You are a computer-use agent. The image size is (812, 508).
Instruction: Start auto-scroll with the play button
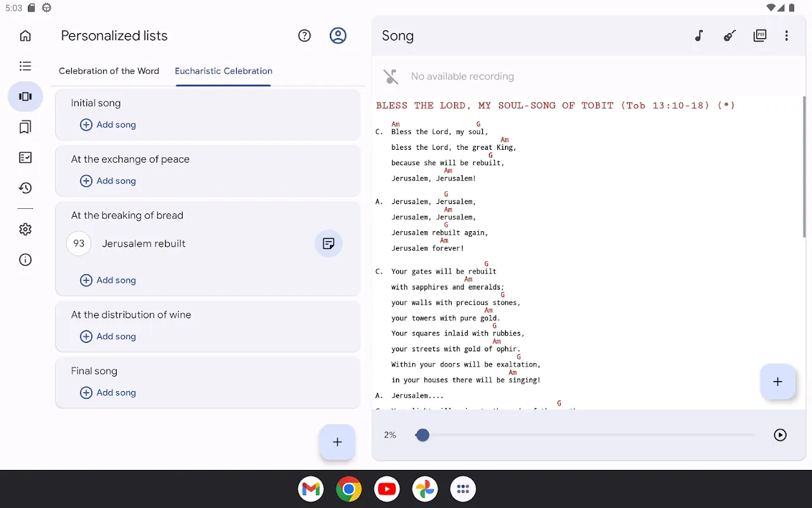point(780,435)
